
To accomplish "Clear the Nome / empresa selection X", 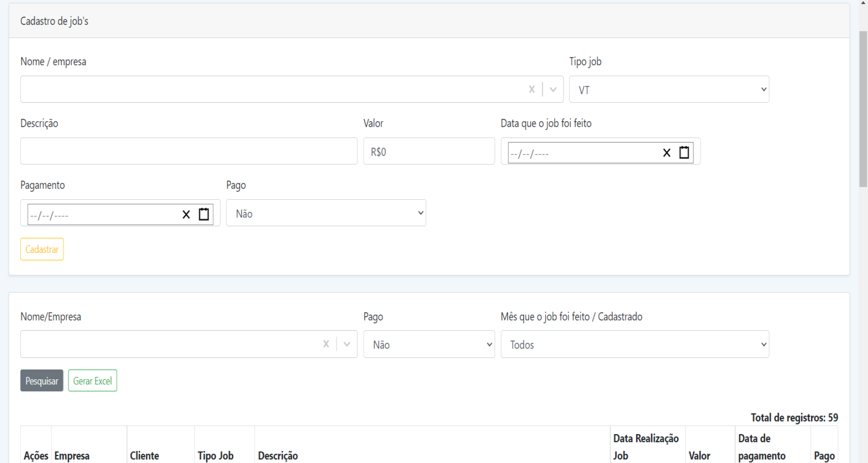I will 532,90.
